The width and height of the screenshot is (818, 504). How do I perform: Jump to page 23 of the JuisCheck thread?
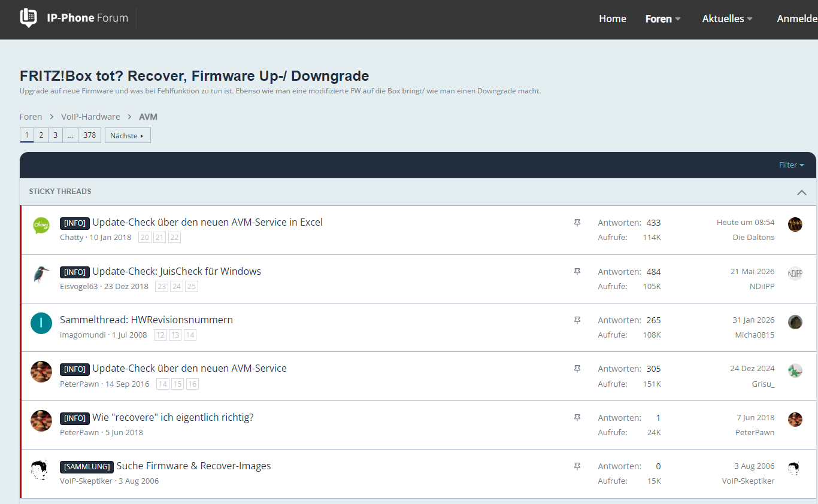pos(162,287)
